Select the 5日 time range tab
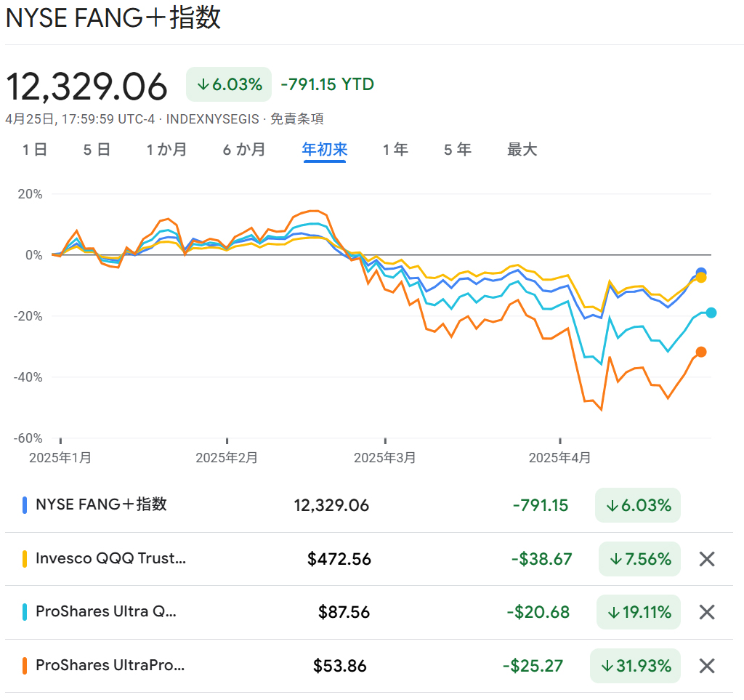 tap(97, 150)
